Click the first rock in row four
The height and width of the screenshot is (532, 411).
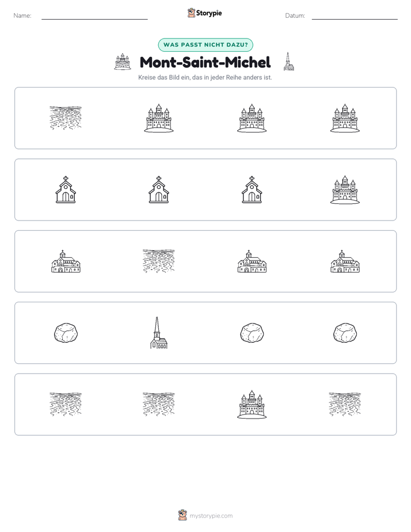click(x=66, y=333)
